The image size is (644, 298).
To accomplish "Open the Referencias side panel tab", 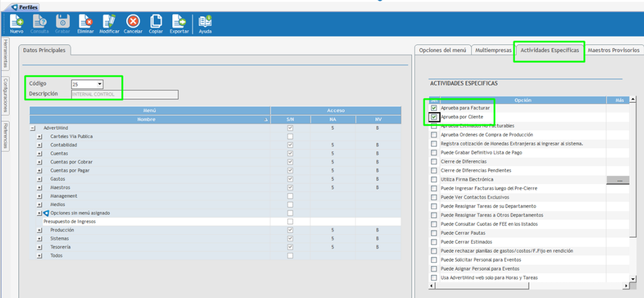I will click(6, 136).
